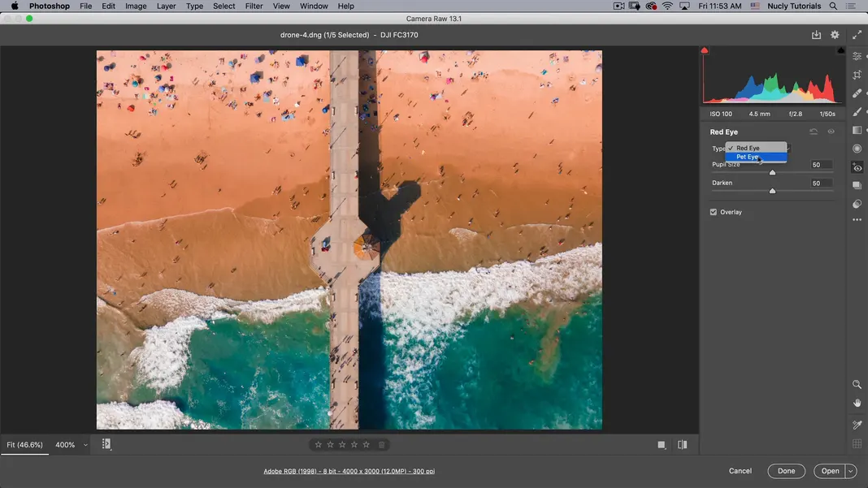Select the Graduated Filter tool
The height and width of the screenshot is (488, 868).
857,130
